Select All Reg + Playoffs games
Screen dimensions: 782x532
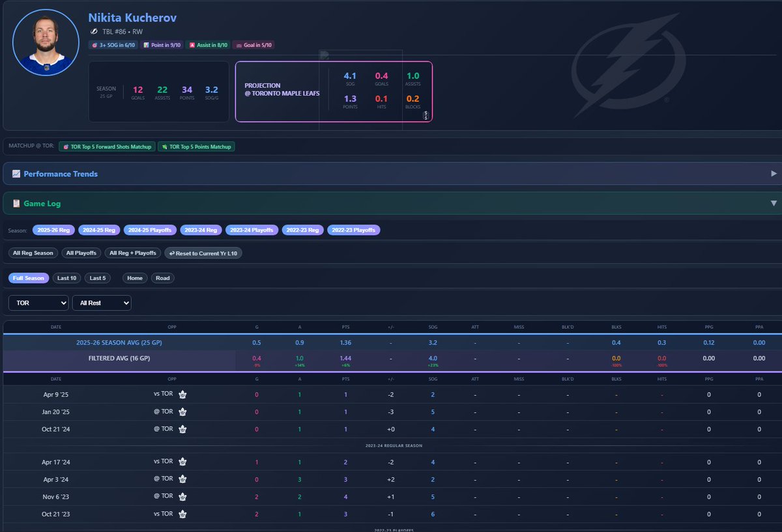pyautogui.click(x=133, y=253)
